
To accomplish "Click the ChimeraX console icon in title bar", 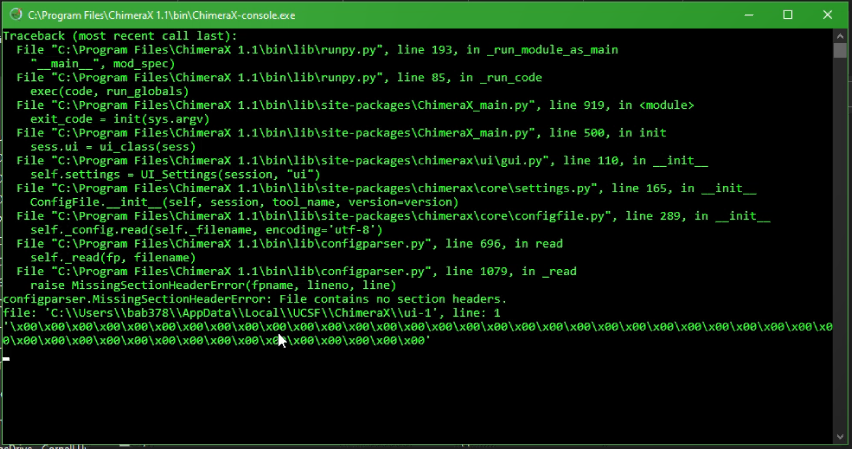I will 13,14.
